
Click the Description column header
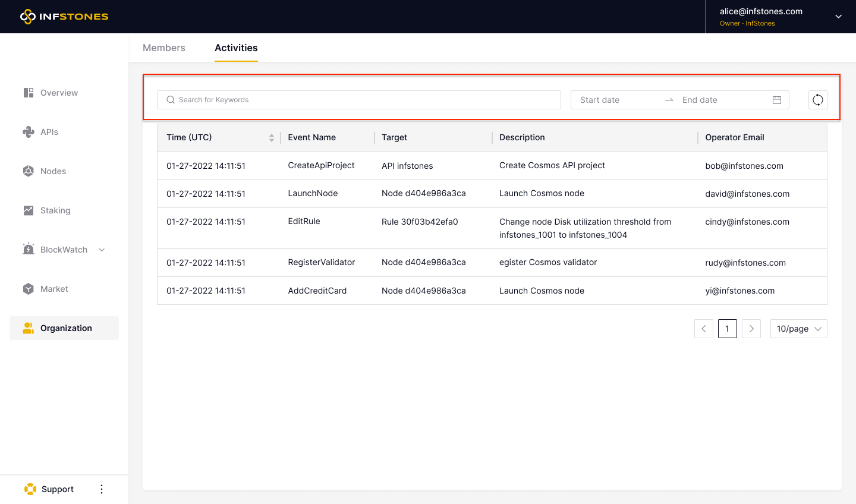pos(522,137)
